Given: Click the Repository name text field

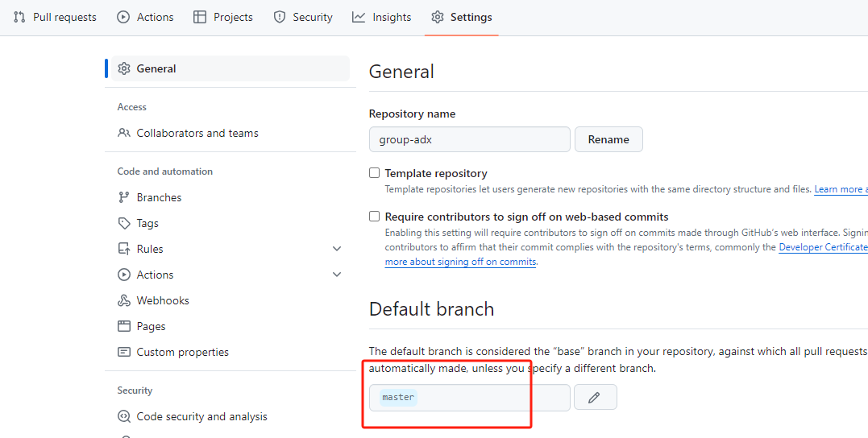Looking at the screenshot, I should [470, 139].
